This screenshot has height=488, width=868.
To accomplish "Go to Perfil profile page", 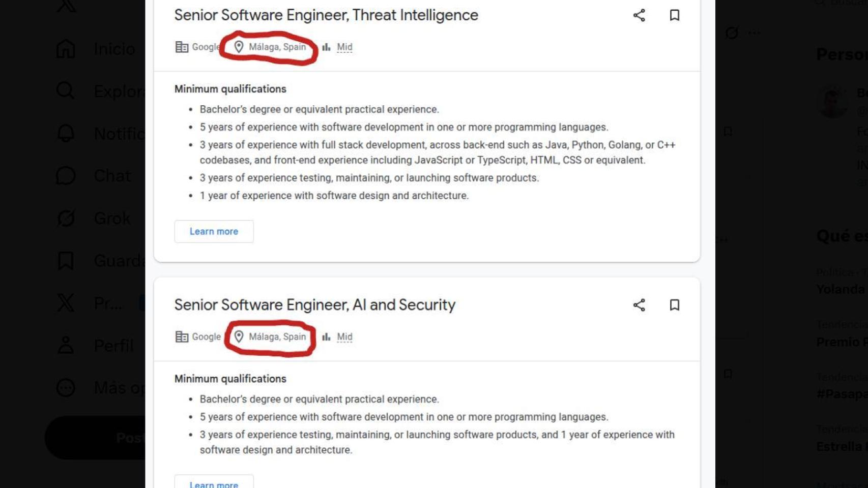I will [66, 345].
